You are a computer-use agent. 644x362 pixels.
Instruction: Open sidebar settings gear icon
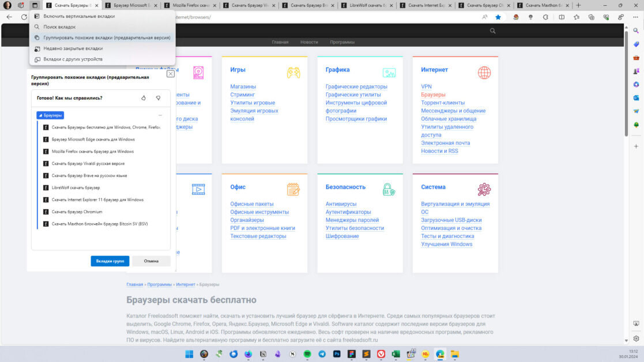coord(636,338)
